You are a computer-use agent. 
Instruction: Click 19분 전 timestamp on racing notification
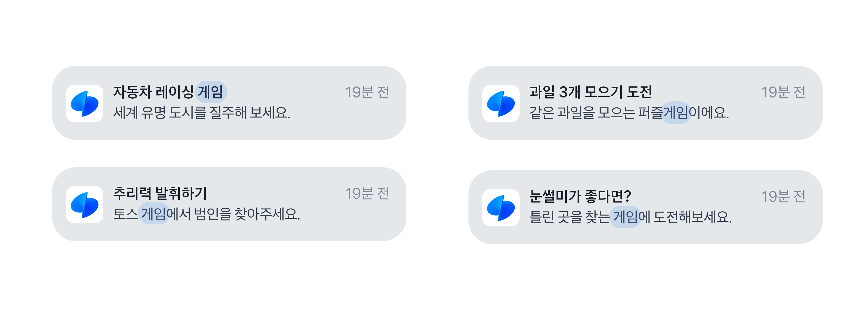[x=367, y=92]
